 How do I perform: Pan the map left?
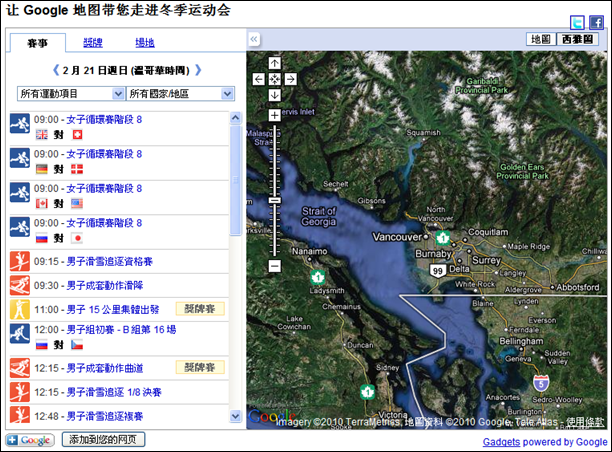click(259, 79)
